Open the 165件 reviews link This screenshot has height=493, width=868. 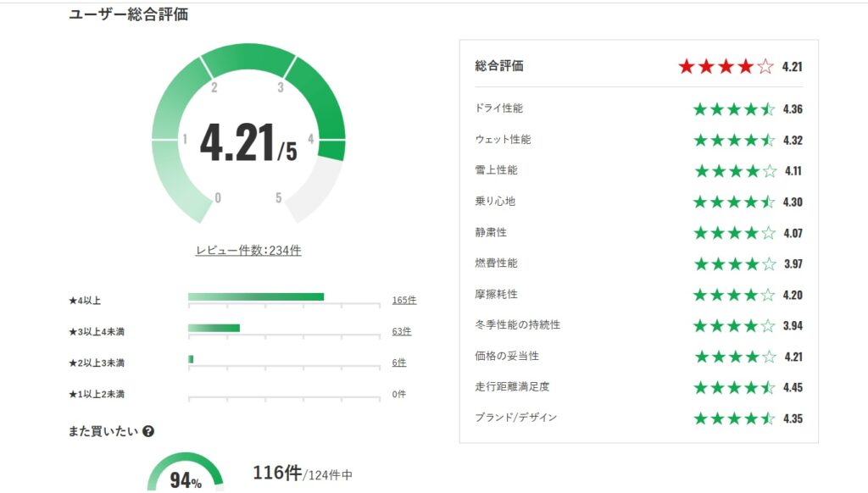click(403, 300)
